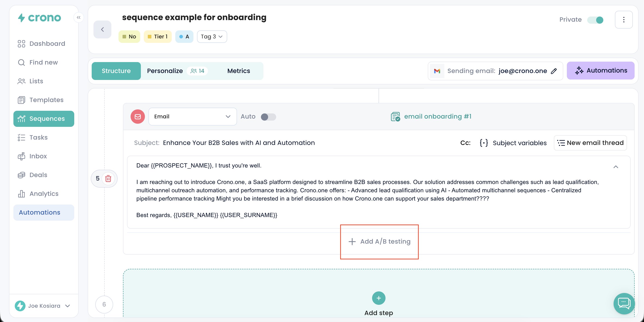Click Add A/B testing

[379, 241]
